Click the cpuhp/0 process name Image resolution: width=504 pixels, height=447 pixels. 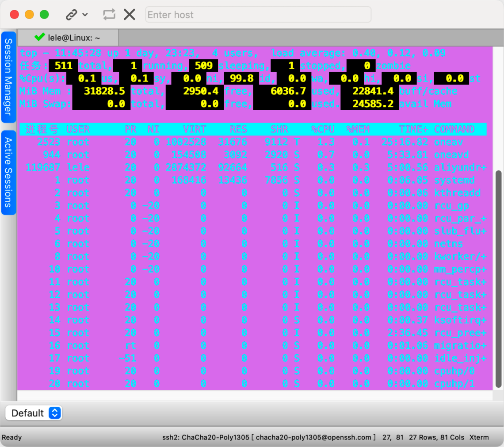454,371
